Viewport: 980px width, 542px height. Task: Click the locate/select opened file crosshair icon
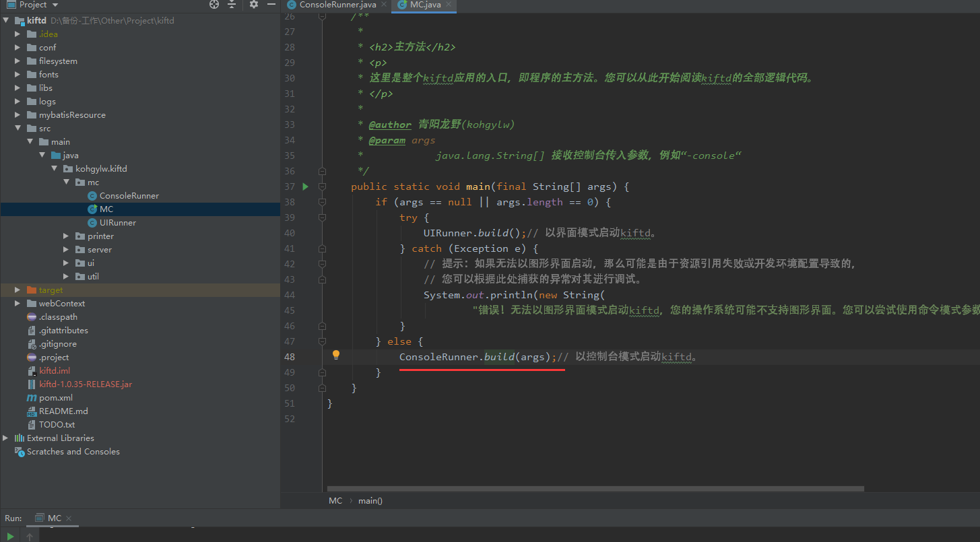coord(214,4)
